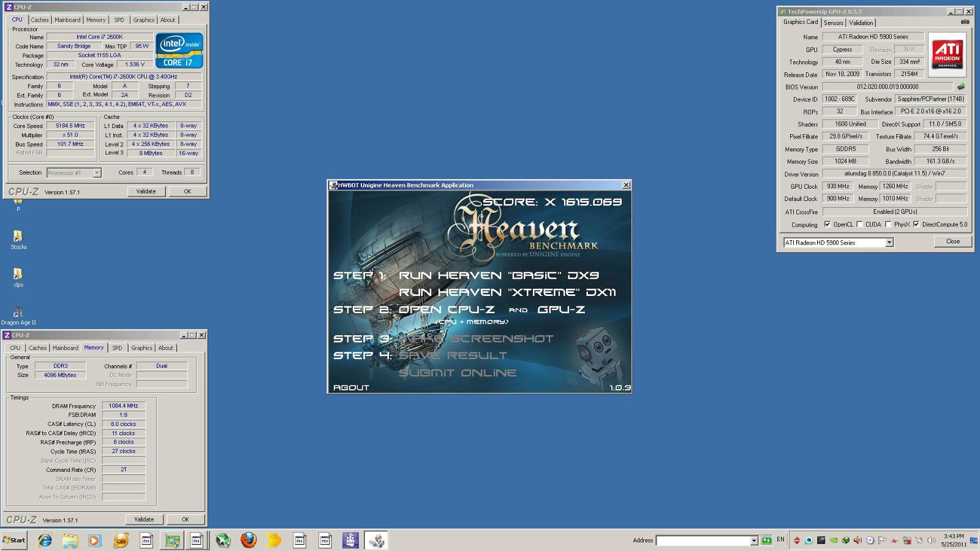
Task: Click the Close button in GPU-Z
Action: coord(953,241)
